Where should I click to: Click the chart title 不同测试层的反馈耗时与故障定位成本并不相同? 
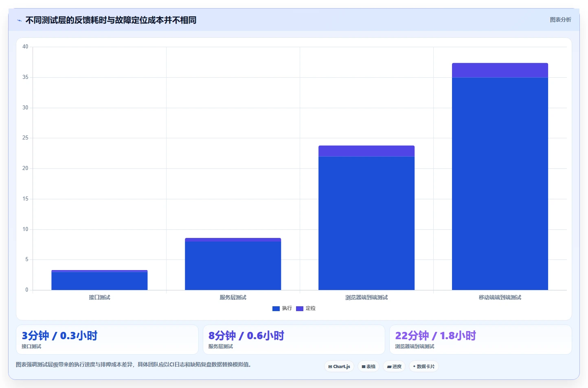(111, 20)
